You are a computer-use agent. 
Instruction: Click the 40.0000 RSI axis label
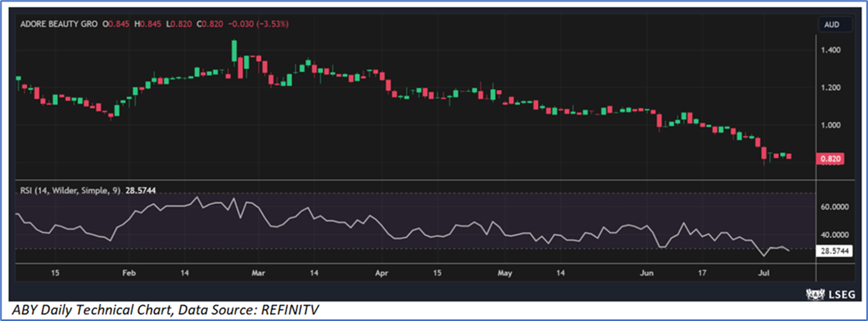[836, 235]
